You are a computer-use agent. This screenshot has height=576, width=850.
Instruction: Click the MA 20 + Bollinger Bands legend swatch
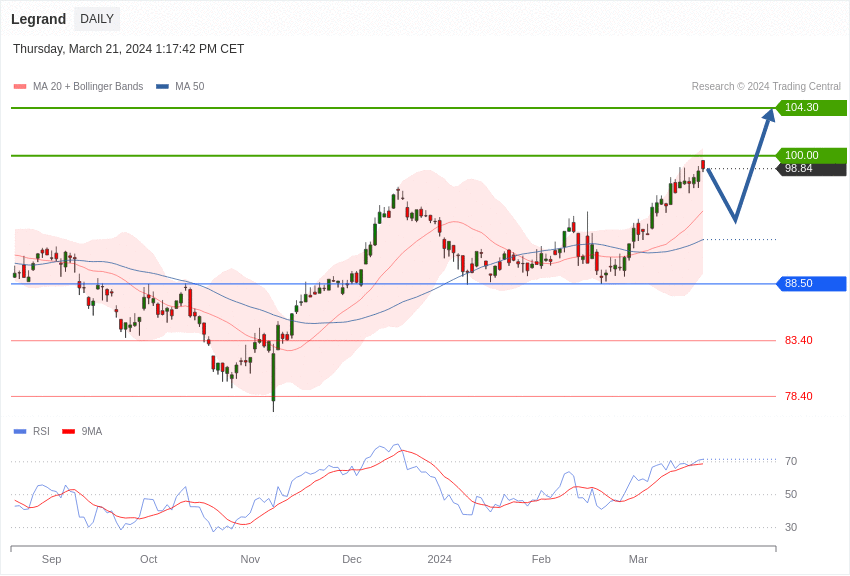(x=20, y=87)
